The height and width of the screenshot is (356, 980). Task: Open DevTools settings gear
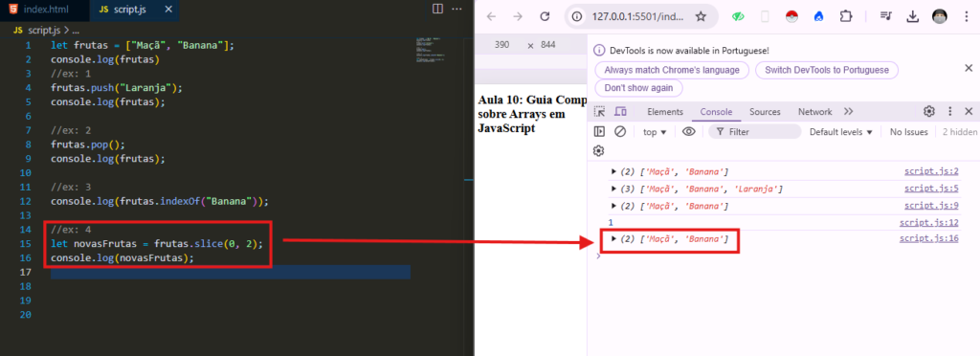point(929,112)
